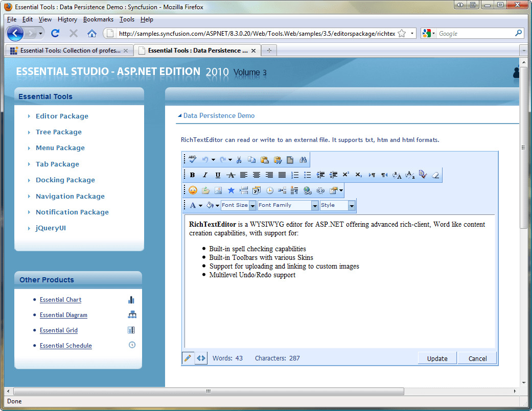Image resolution: width=532 pixels, height=411 pixels.
Task: Click the Update button
Action: [437, 358]
